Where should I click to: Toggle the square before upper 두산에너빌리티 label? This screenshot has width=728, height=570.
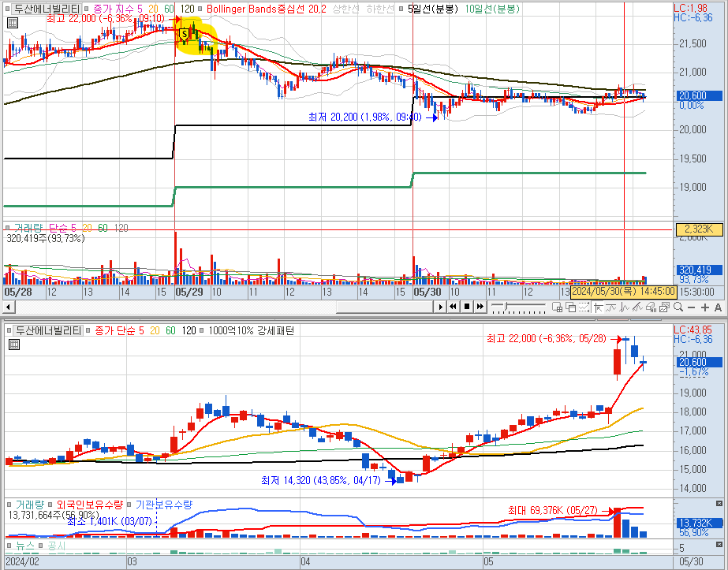coord(7,9)
